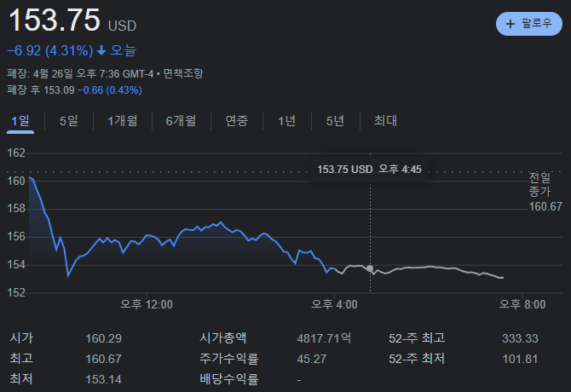Click the 폐장: 4월 26일 timestamp text

click(x=80, y=74)
